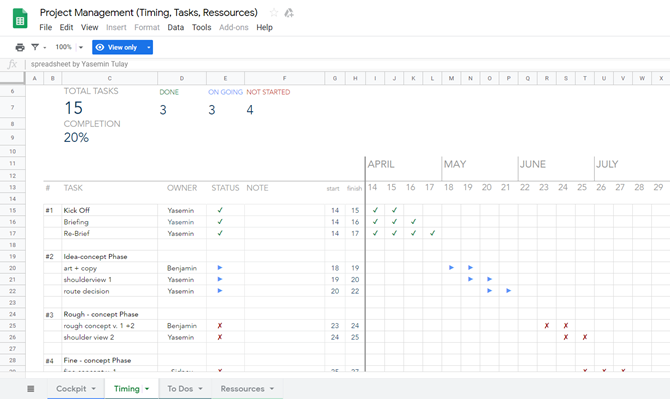Open the Google Sheets home icon
This screenshot has width=670, height=399.
tap(20, 19)
